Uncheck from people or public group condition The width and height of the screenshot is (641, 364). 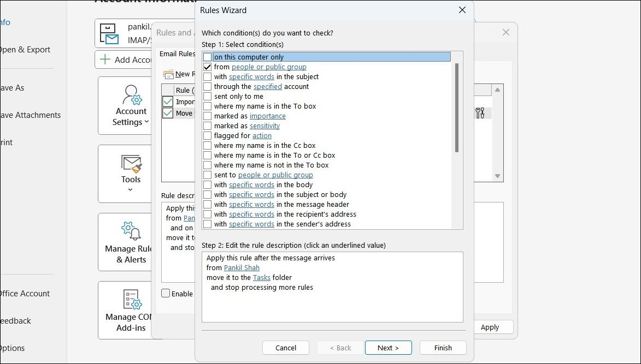pyautogui.click(x=207, y=67)
